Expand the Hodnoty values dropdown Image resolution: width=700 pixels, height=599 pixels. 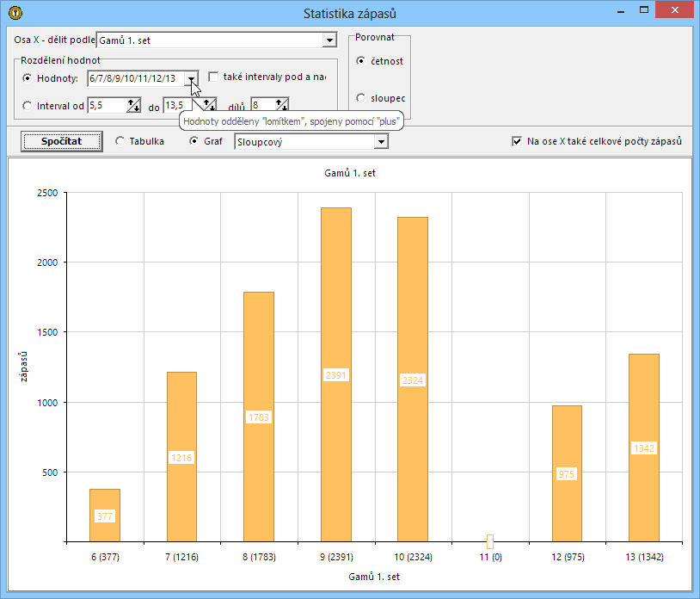[x=192, y=79]
